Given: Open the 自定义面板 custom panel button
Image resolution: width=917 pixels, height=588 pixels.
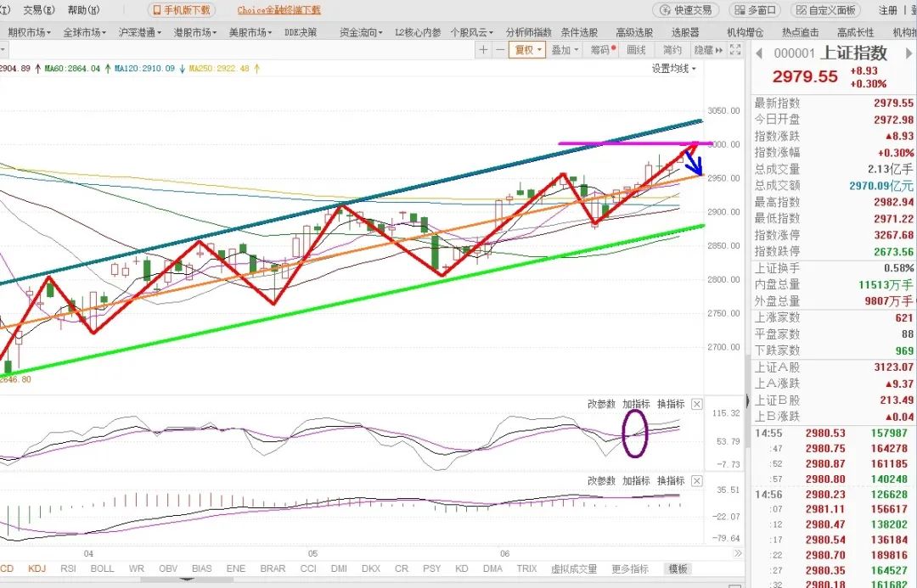Looking at the screenshot, I should (827, 10).
